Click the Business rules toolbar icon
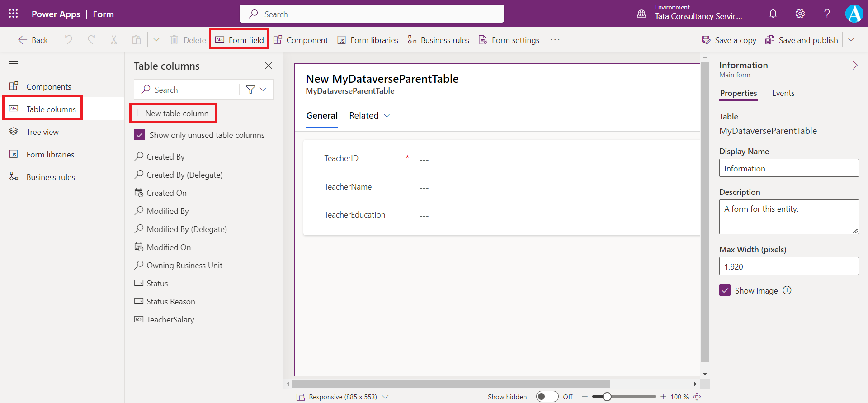The image size is (868, 403). (x=439, y=40)
